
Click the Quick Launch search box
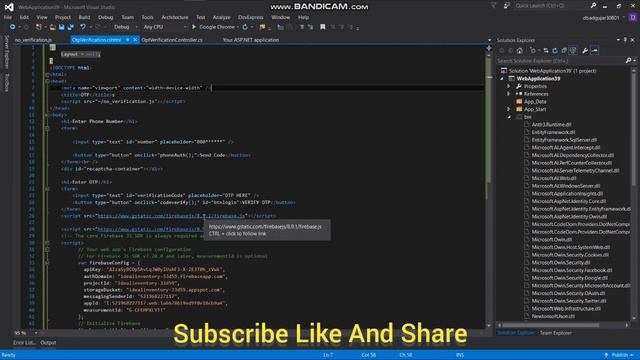pyautogui.click(x=551, y=6)
